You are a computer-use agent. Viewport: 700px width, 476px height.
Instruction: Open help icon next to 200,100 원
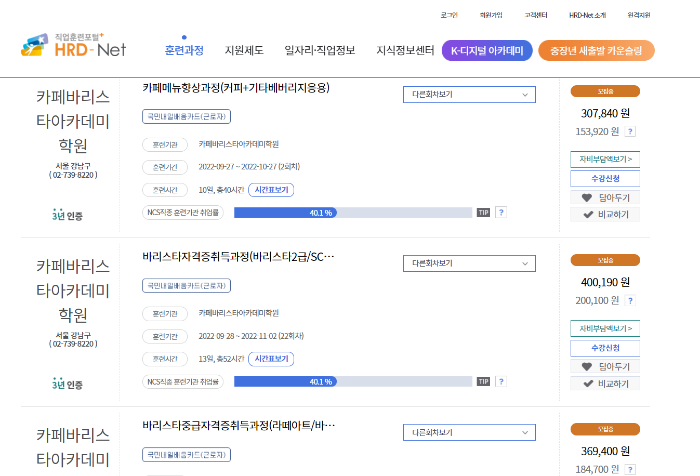point(630,301)
